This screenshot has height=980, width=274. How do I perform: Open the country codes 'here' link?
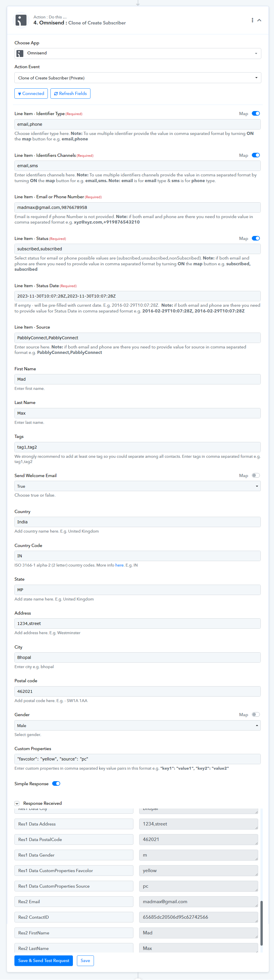tap(119, 565)
